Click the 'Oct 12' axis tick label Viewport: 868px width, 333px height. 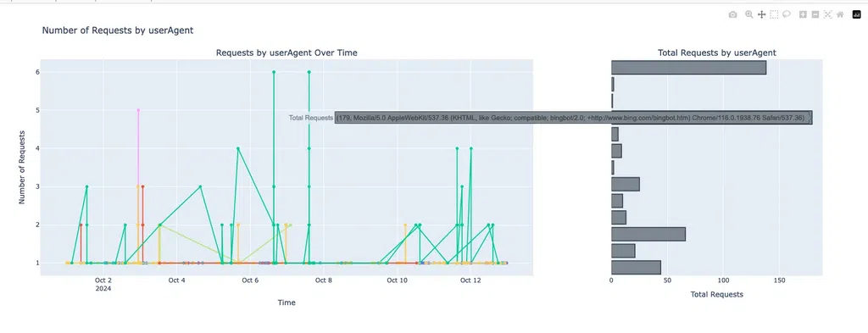click(x=470, y=280)
